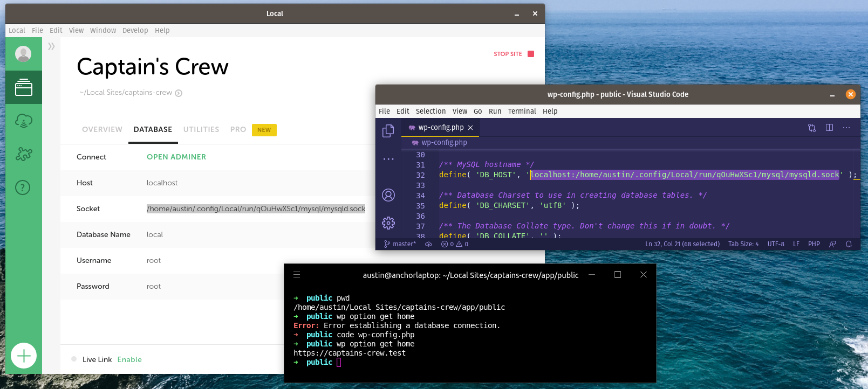The image size is (868, 389).
Task: Enable the Live Link
Action: point(129,359)
